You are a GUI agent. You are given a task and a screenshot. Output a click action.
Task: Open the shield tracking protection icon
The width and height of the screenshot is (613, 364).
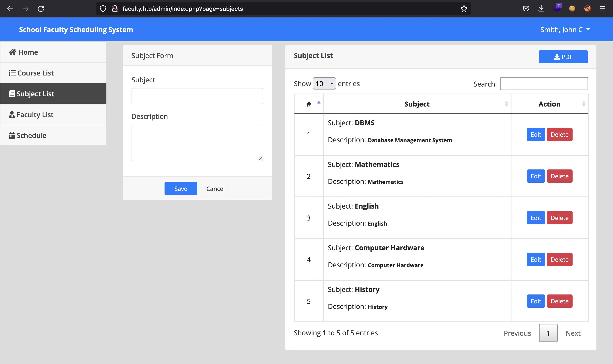103,9
